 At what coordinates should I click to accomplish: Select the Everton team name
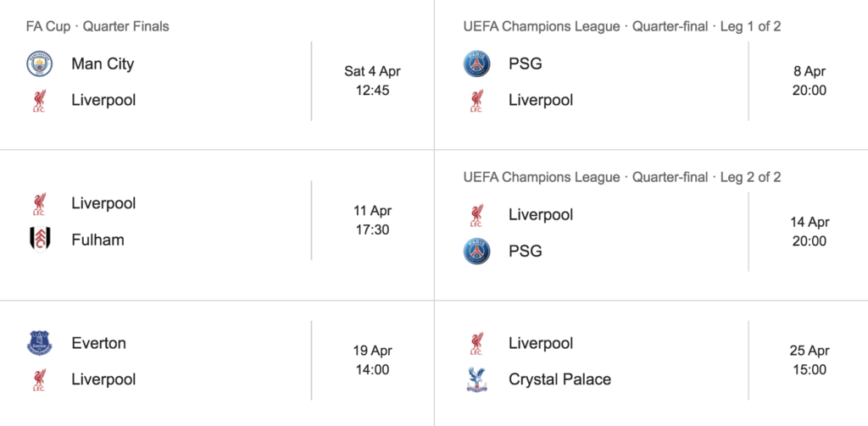[x=98, y=343]
